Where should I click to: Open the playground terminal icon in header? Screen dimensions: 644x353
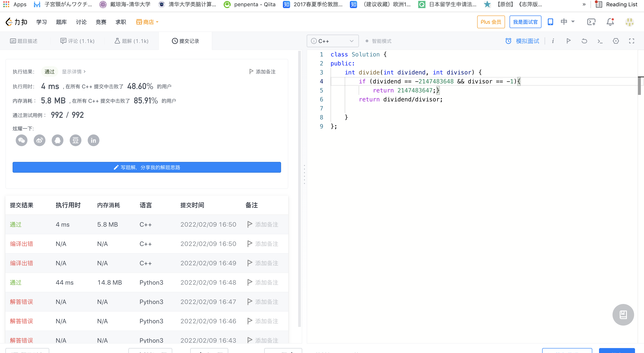pos(591,22)
